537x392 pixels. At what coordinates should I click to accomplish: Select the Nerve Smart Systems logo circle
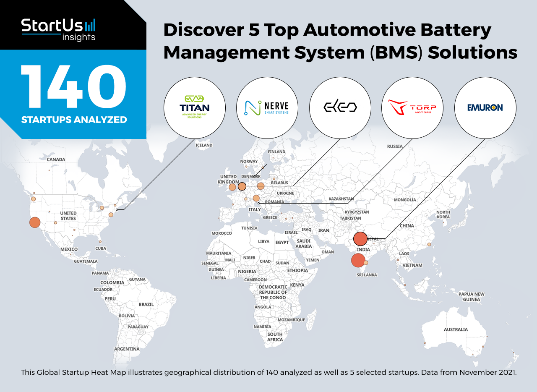point(267,108)
